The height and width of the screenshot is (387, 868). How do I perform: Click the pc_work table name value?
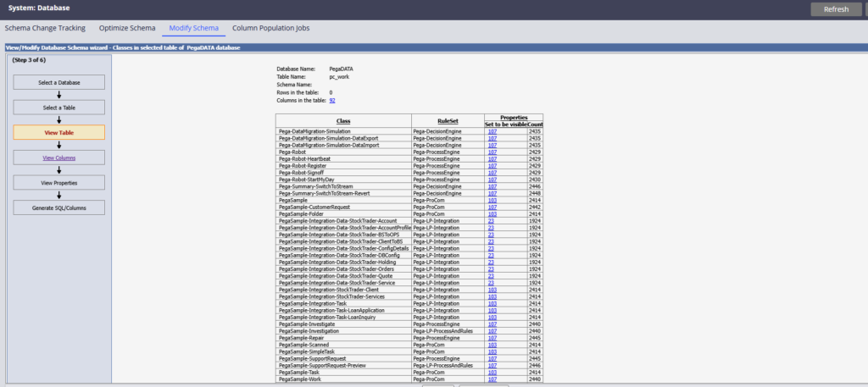point(339,77)
